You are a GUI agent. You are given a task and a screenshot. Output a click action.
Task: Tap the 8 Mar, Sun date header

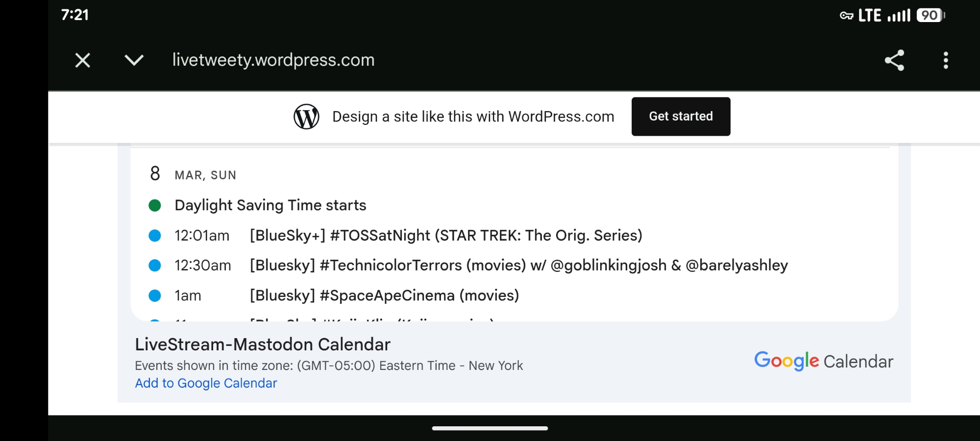pos(193,174)
